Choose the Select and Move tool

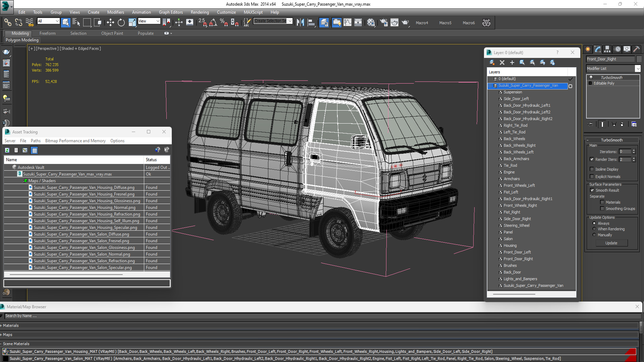pos(110,22)
